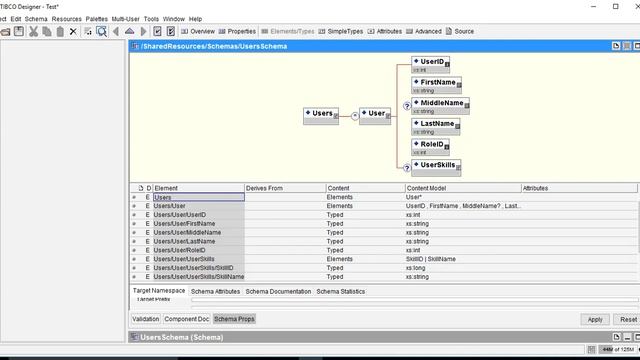Viewport: 640px width, 360px height.
Task: Select the Elements/Types view tab
Action: tap(288, 31)
